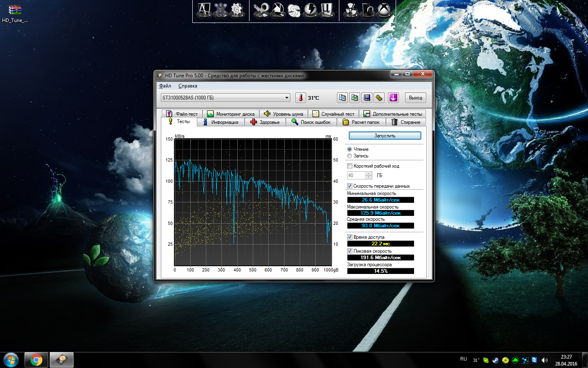The height and width of the screenshot is (368, 588).
Task: Open Google Chrome in the taskbar
Action: click(x=36, y=360)
